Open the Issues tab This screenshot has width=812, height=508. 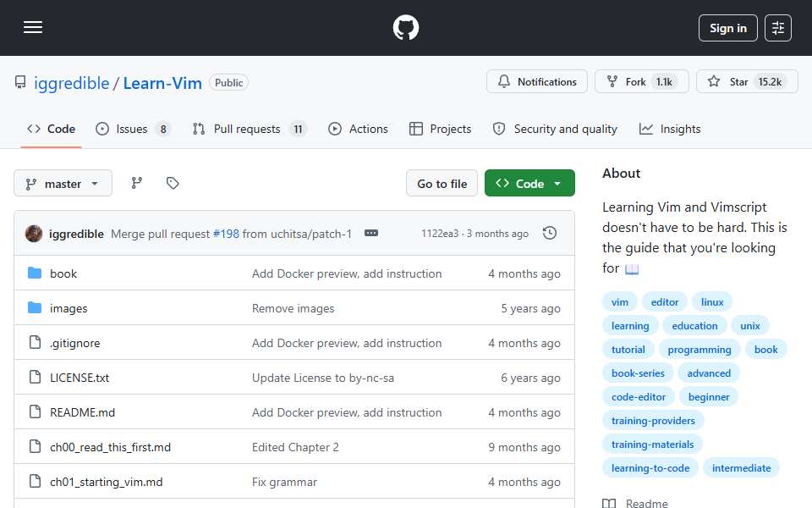point(133,129)
